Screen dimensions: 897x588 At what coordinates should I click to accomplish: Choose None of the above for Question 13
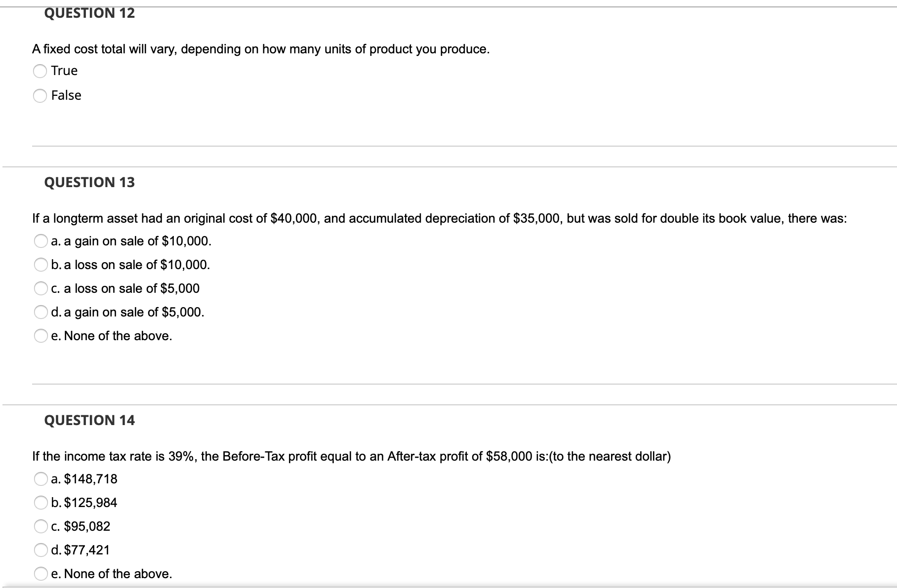pyautogui.click(x=41, y=336)
